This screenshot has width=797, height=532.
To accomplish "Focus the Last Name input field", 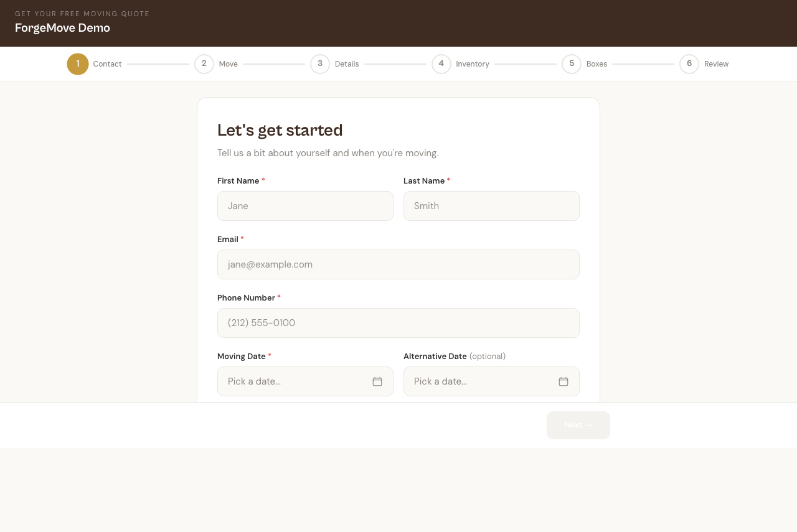I will click(x=491, y=206).
